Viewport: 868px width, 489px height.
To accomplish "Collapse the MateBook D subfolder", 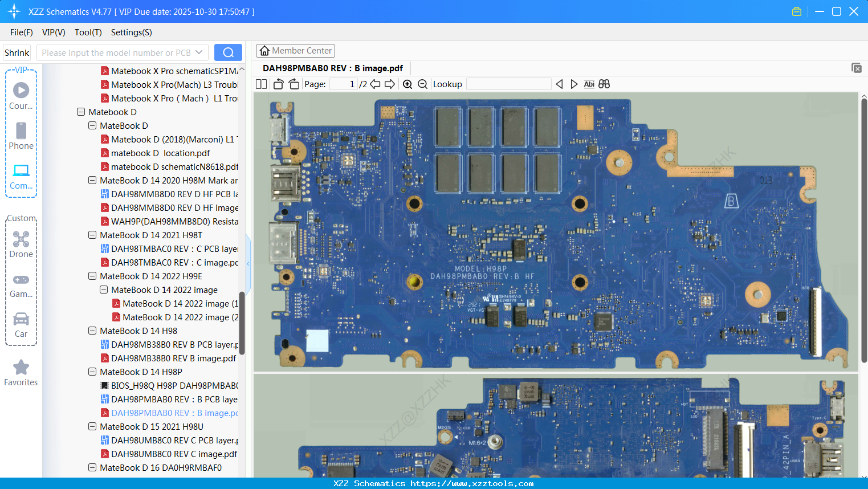I will pyautogui.click(x=92, y=126).
